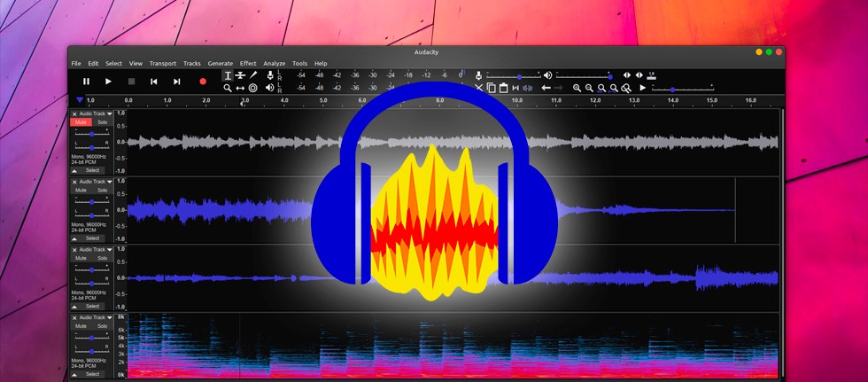Open the File menu
This screenshot has height=382, width=868.
tap(76, 64)
